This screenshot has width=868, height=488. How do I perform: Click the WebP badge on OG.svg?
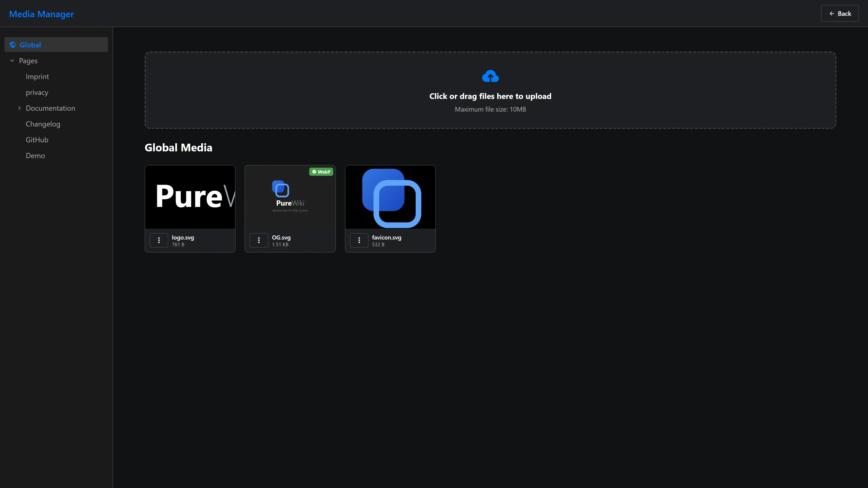pyautogui.click(x=321, y=172)
